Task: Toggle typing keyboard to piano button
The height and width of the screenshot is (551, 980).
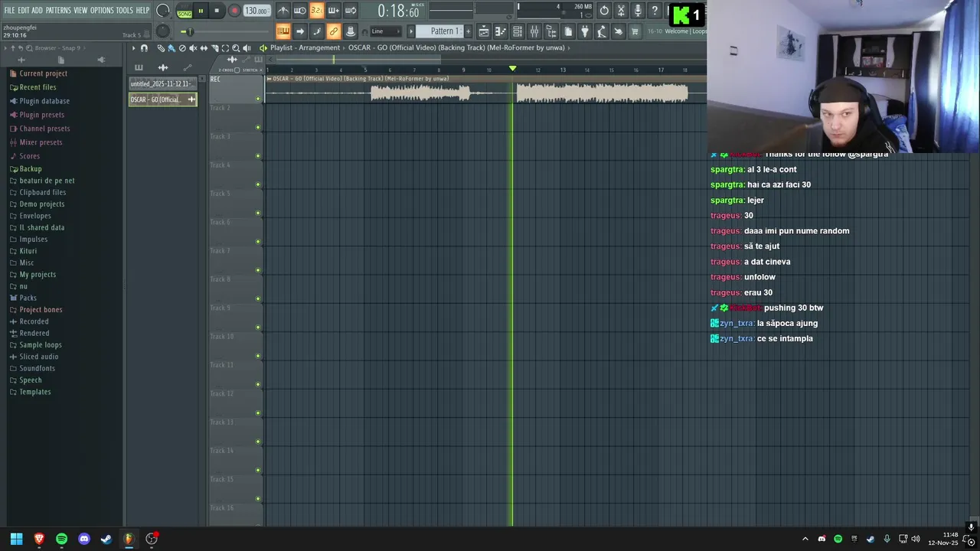Action: click(x=283, y=31)
